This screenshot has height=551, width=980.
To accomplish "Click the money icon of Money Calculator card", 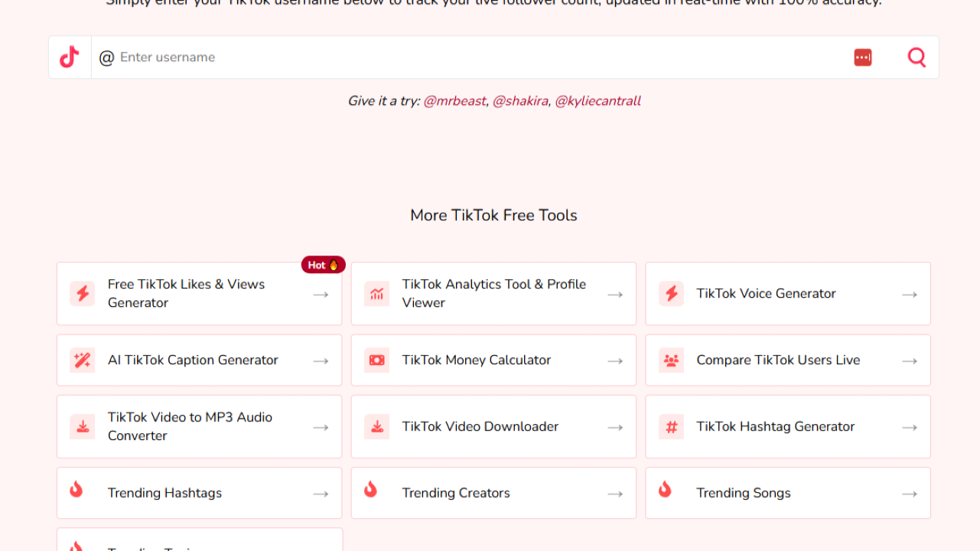I will (x=376, y=360).
